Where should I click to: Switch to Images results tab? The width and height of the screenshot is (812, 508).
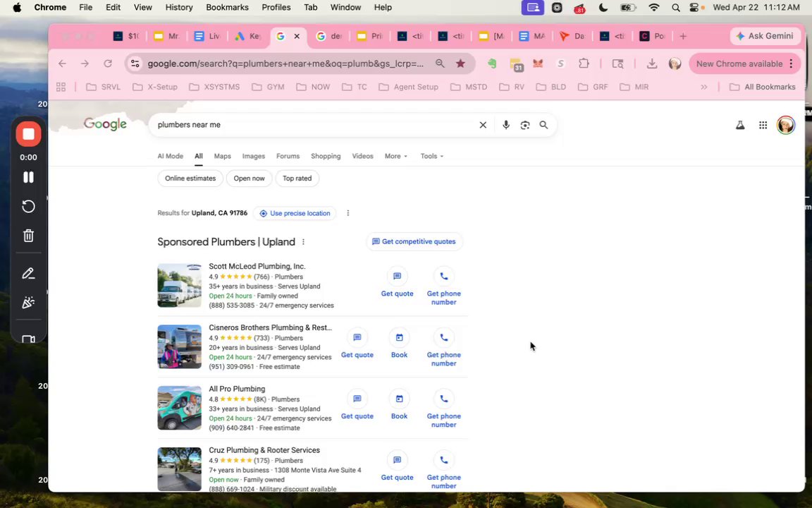pyautogui.click(x=253, y=156)
